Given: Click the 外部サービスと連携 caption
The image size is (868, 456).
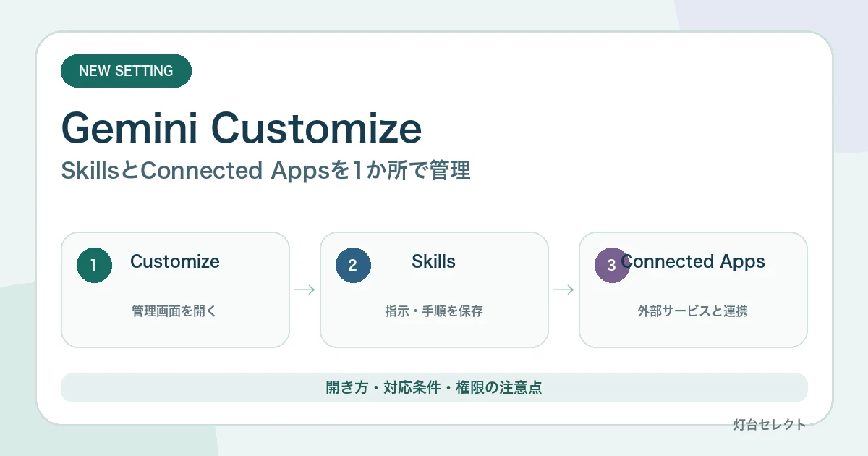Looking at the screenshot, I should click(x=693, y=311).
